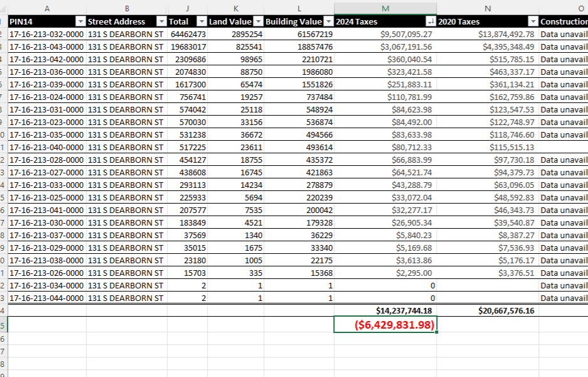
Task: Select the 2024 total $14,237,744.18
Action: click(x=385, y=310)
